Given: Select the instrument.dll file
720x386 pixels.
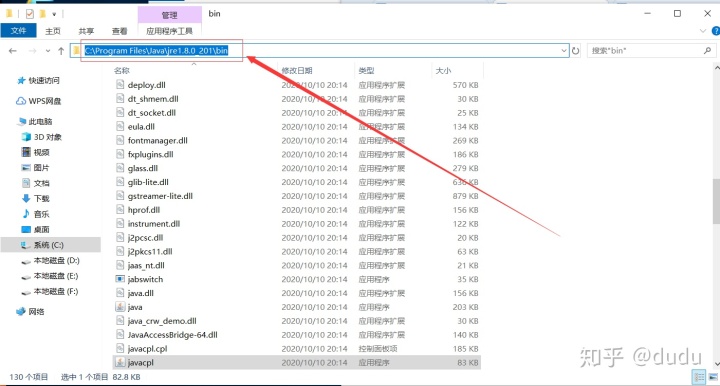Looking at the screenshot, I should coord(154,224).
